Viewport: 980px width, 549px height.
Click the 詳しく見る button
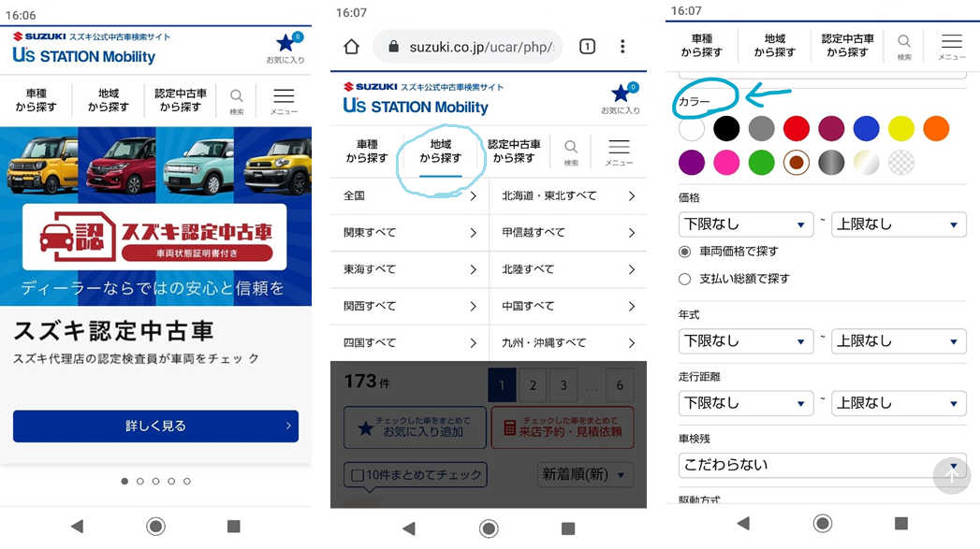(155, 426)
